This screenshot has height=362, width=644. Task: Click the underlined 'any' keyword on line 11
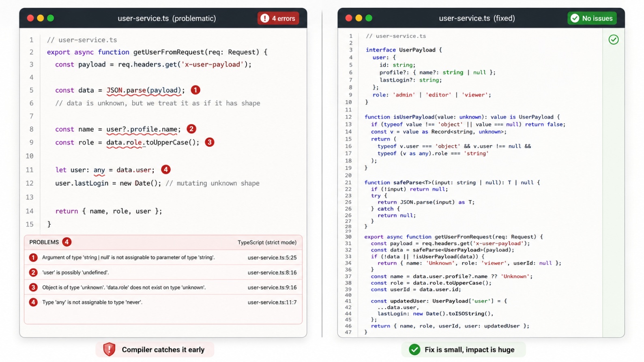point(99,170)
